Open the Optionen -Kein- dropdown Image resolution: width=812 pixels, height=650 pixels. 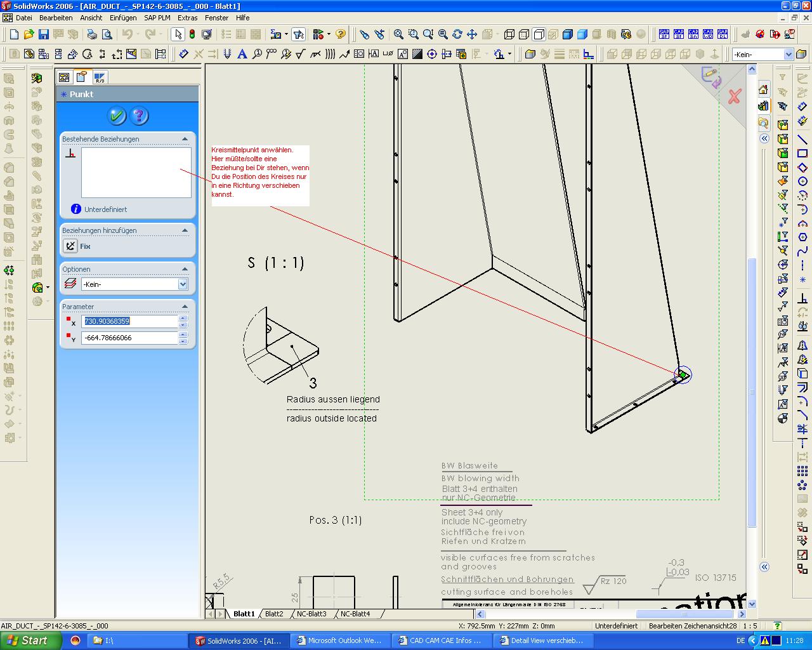point(183,284)
